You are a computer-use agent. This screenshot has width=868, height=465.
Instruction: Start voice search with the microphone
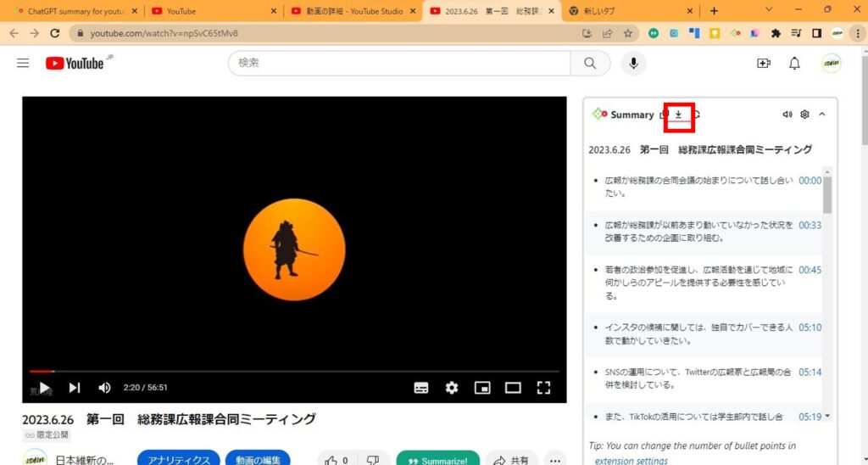(x=633, y=63)
